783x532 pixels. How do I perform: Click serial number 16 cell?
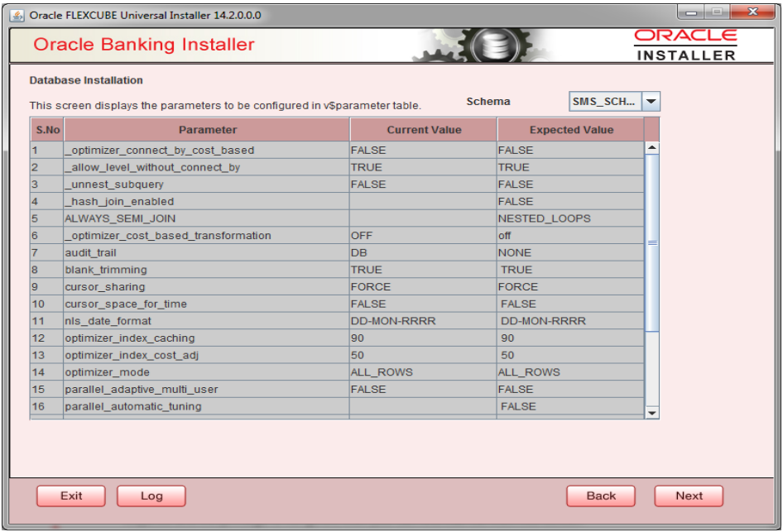click(x=47, y=406)
